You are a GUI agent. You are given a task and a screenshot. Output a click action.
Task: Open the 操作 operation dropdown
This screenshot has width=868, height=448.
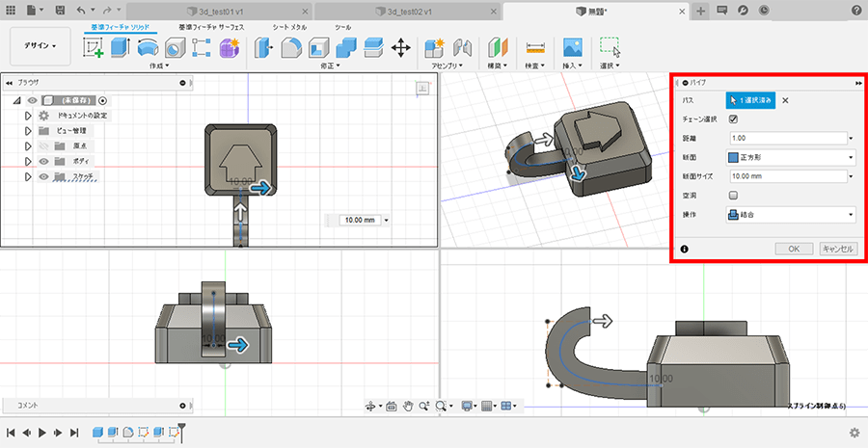[790, 215]
